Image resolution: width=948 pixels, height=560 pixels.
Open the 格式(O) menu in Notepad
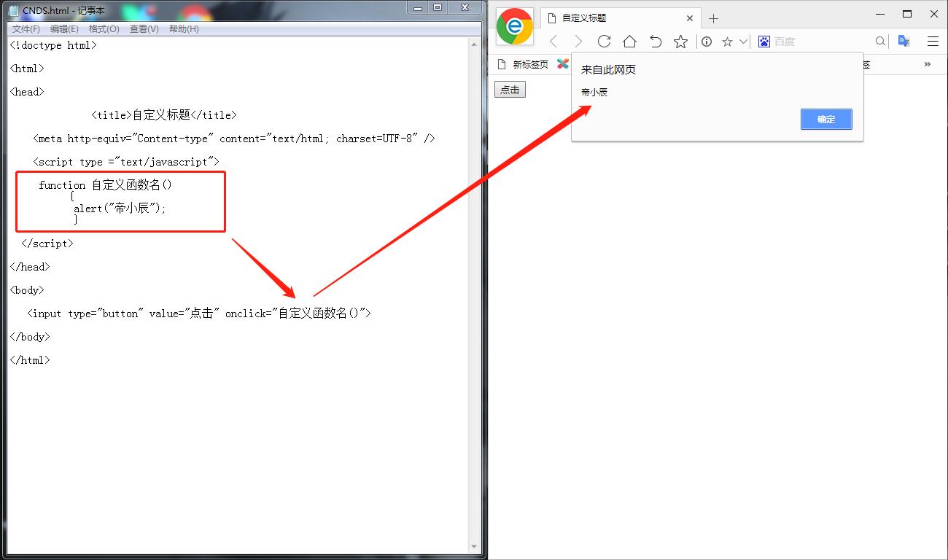104,29
